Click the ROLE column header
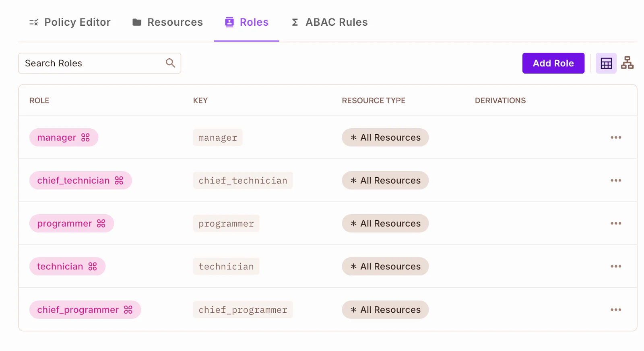This screenshot has width=644, height=351. click(x=39, y=101)
